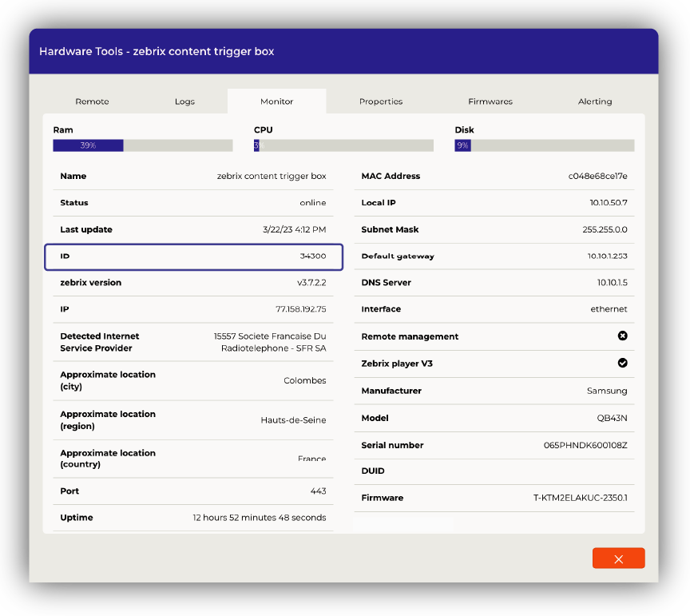Click the Uptime value row
Viewport: 690px width, 616px height.
259,518
